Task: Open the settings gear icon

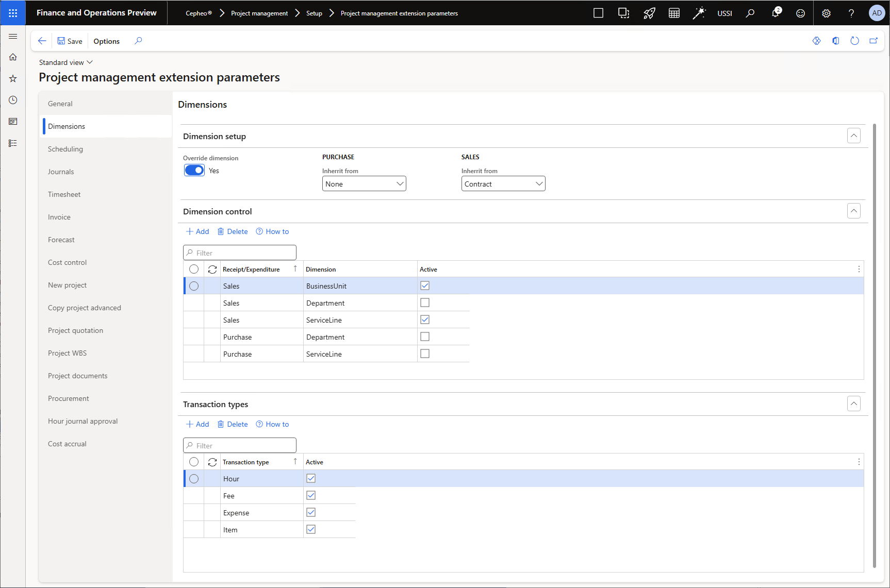Action: (826, 13)
